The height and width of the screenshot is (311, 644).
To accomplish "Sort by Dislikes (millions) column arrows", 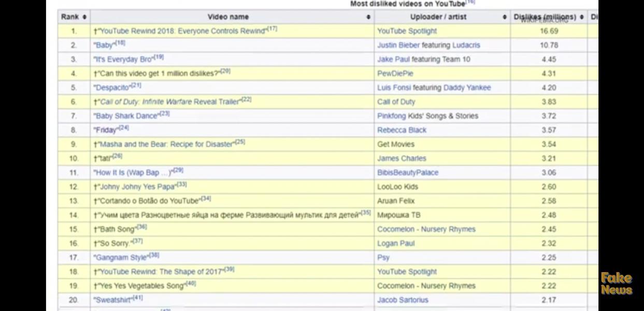I will point(582,17).
